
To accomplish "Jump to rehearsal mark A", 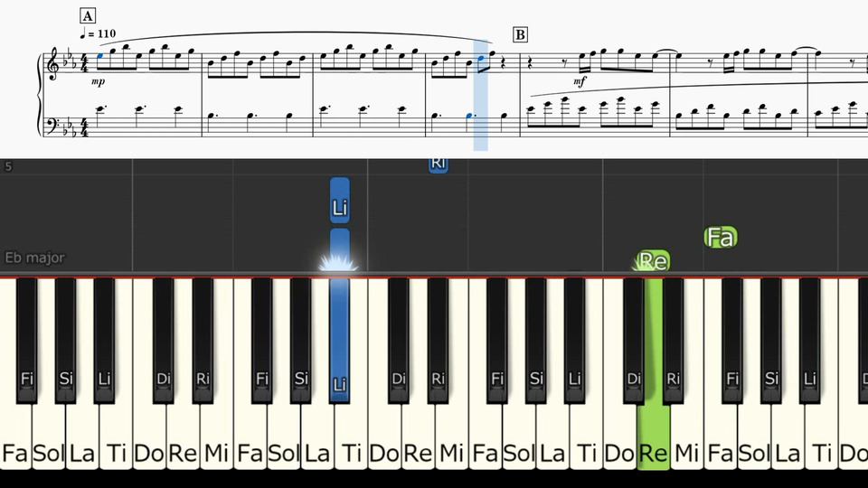I will [x=88, y=15].
